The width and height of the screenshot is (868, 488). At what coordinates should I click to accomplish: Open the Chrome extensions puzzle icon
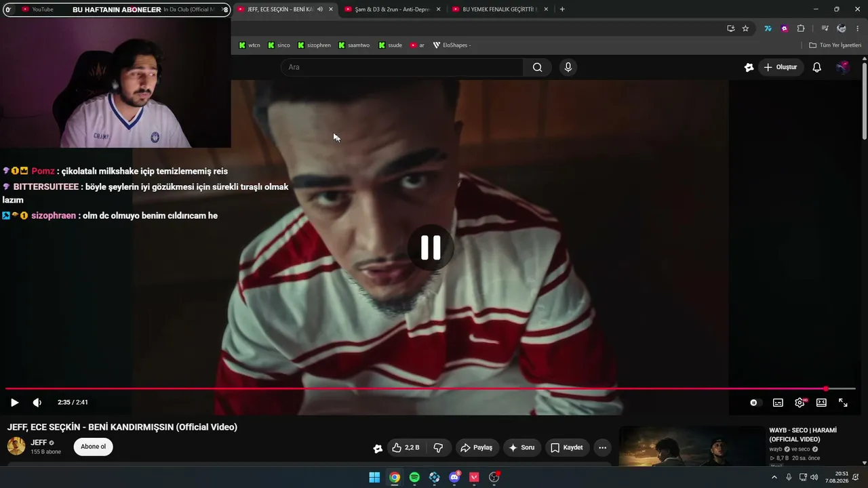[x=801, y=28]
